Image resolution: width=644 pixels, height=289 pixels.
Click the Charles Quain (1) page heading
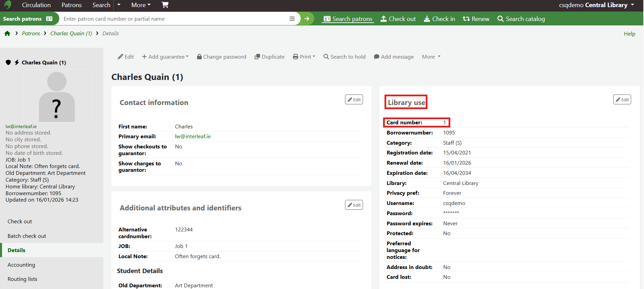click(147, 77)
